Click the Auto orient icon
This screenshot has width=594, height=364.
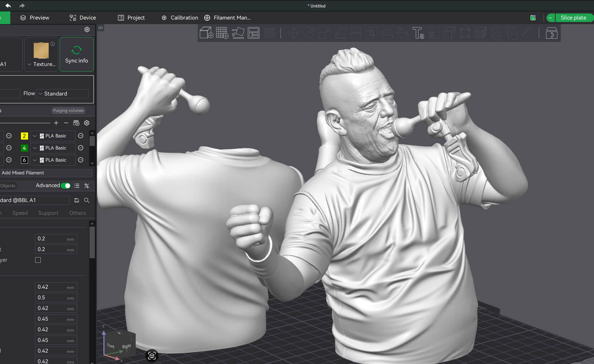click(x=238, y=33)
